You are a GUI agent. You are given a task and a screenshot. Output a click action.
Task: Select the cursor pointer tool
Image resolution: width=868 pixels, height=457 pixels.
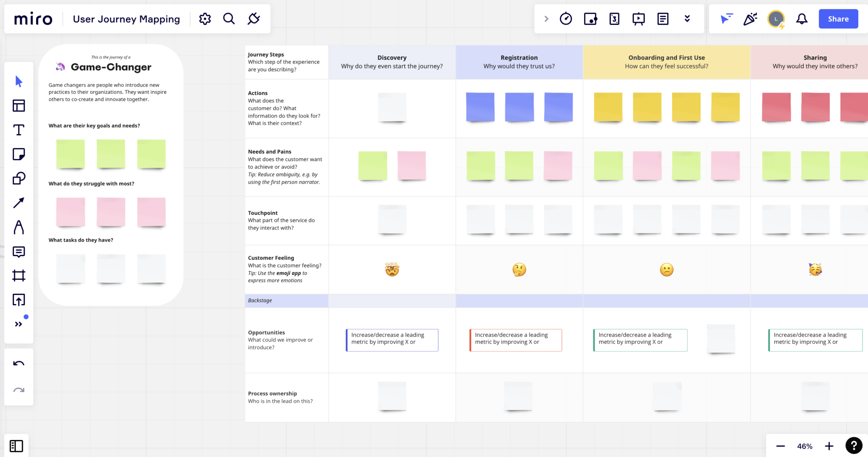pyautogui.click(x=19, y=81)
